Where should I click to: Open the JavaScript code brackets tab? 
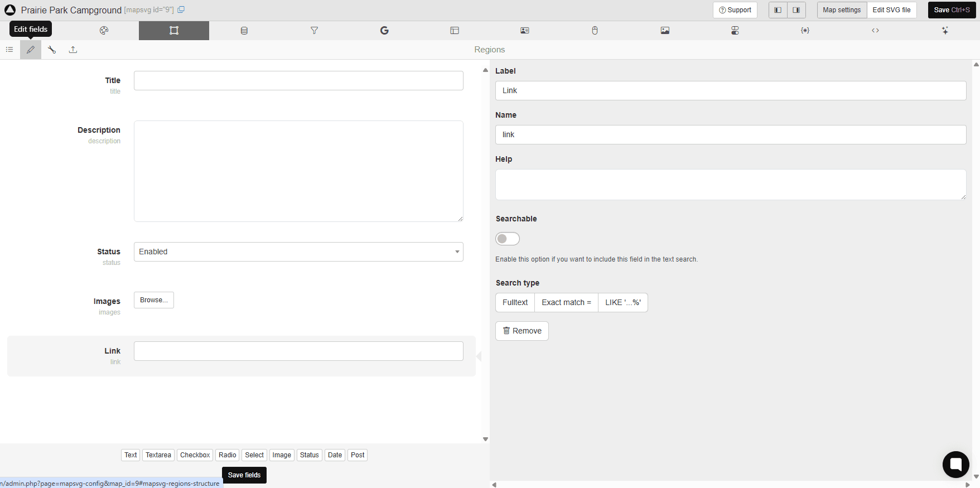(x=875, y=31)
